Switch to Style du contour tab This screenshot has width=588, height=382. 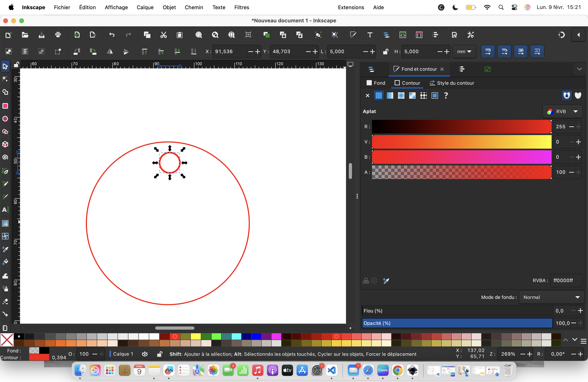tap(452, 83)
